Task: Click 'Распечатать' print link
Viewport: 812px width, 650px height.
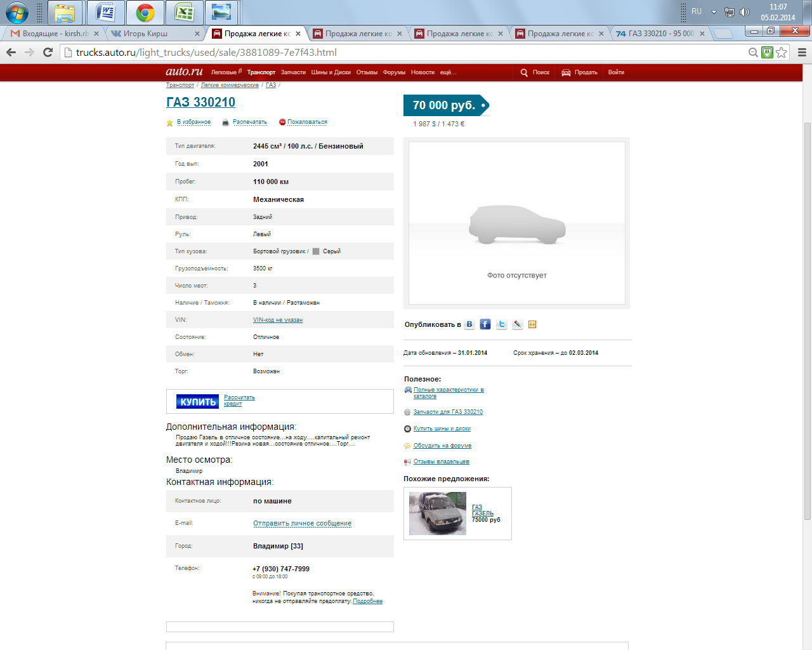Action: point(249,122)
